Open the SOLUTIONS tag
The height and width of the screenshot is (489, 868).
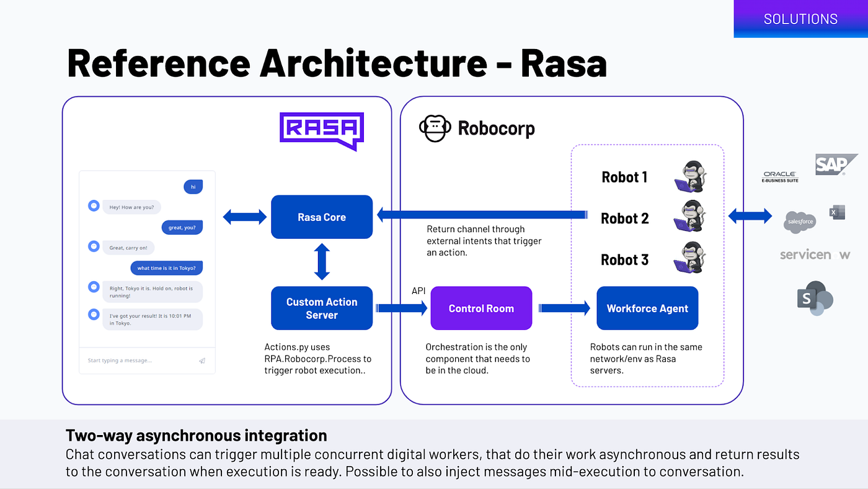[800, 19]
